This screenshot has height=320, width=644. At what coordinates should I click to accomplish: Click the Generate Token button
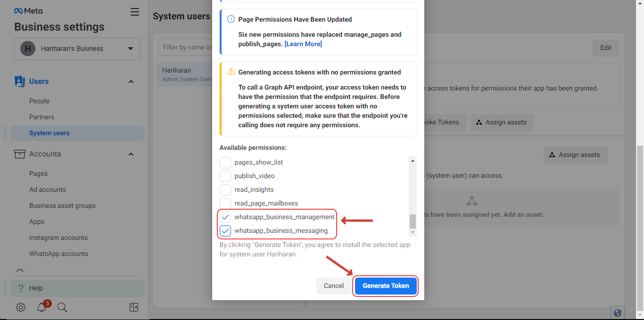point(386,286)
